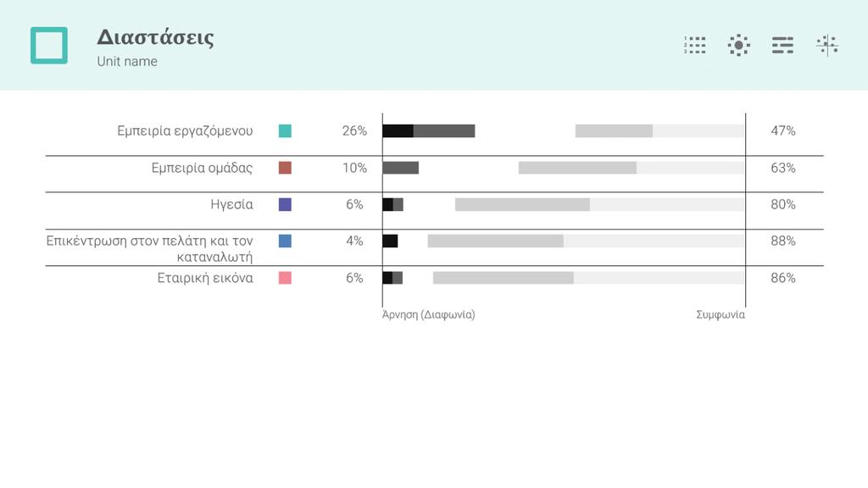The image size is (868, 488).
Task: Click the teal square unit icon
Action: pyautogui.click(x=48, y=46)
